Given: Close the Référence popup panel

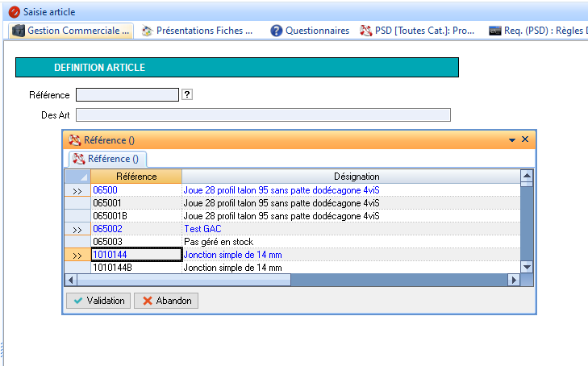Looking at the screenshot, I should 525,139.
